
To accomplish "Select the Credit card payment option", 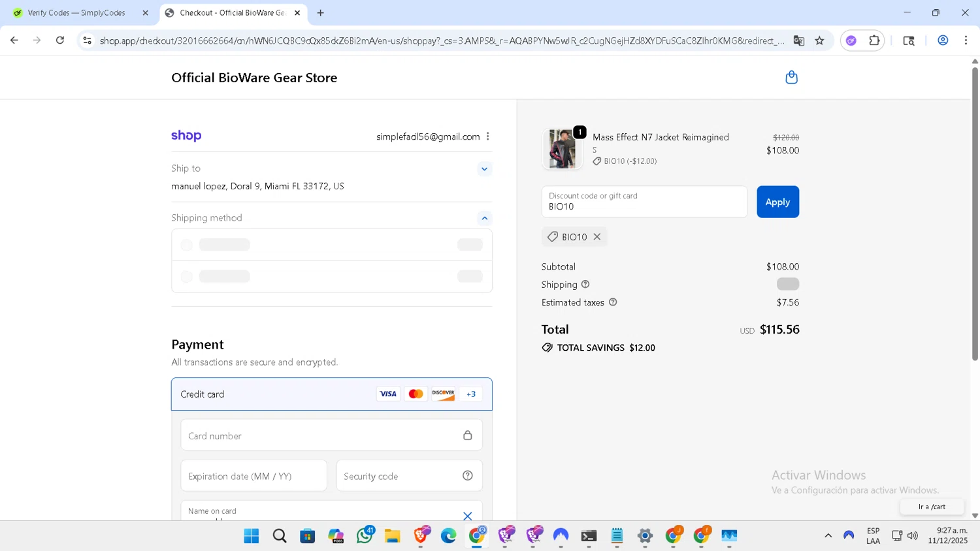I will tap(332, 394).
